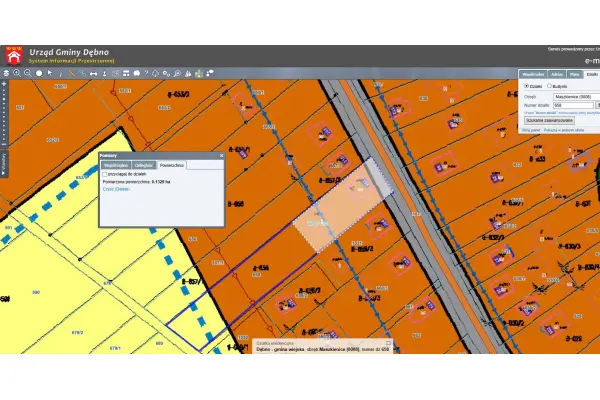
Task: Click the table layout toolbar icon
Action: pos(126,73)
